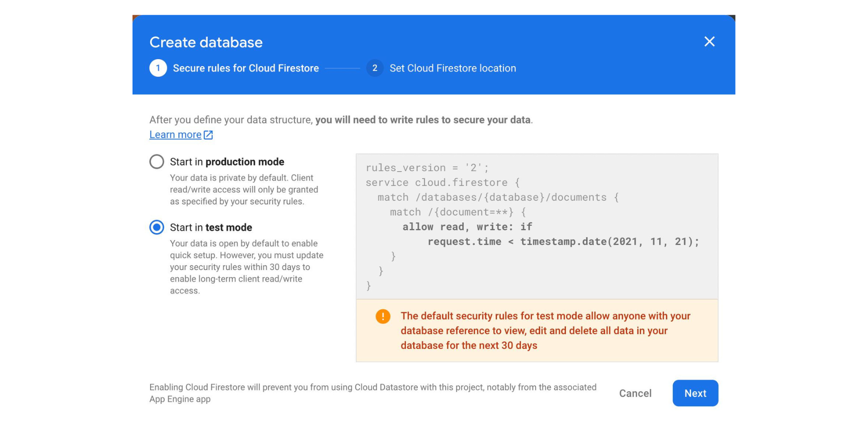This screenshot has width=868, height=422.
Task: Click the rules_version = '2'; code line
Action: tap(427, 168)
